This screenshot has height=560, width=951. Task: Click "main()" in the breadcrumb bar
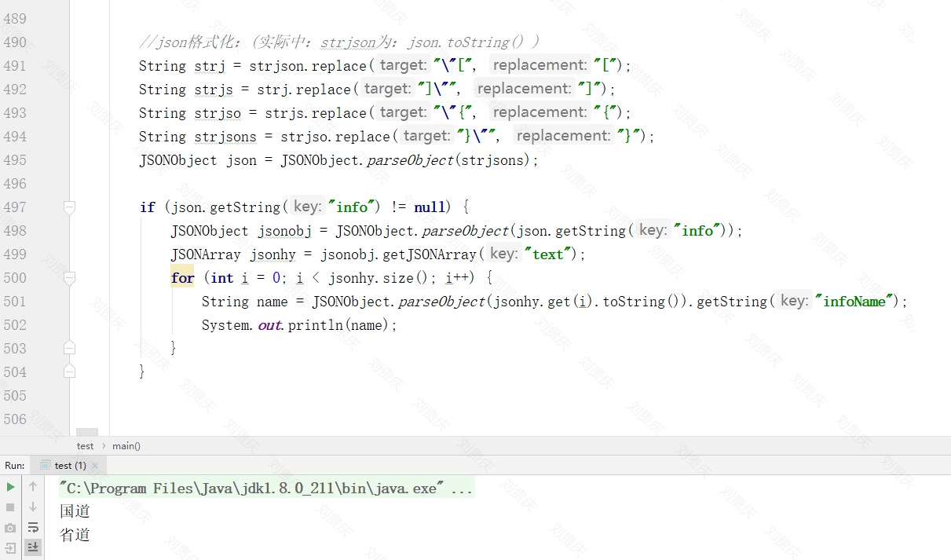click(x=126, y=445)
